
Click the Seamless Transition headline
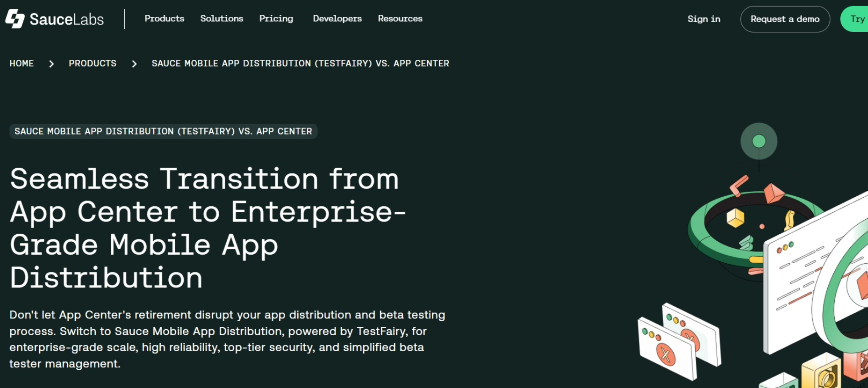pyautogui.click(x=208, y=228)
